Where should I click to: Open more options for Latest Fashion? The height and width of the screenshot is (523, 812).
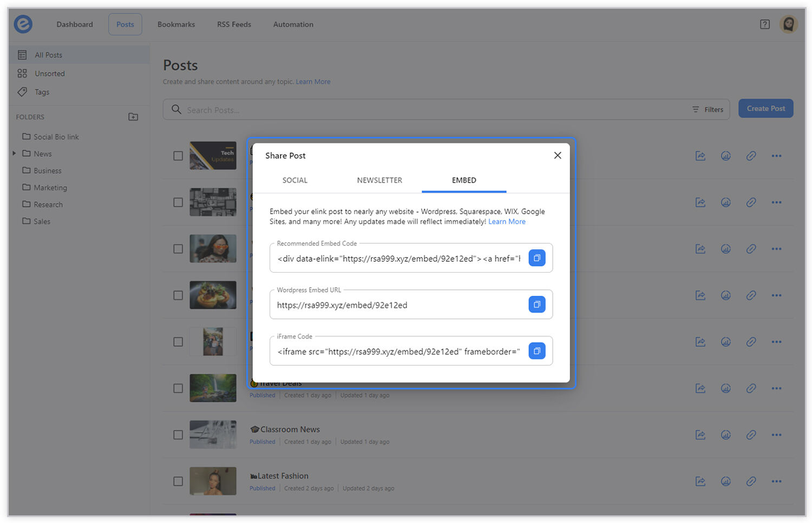[776, 481]
